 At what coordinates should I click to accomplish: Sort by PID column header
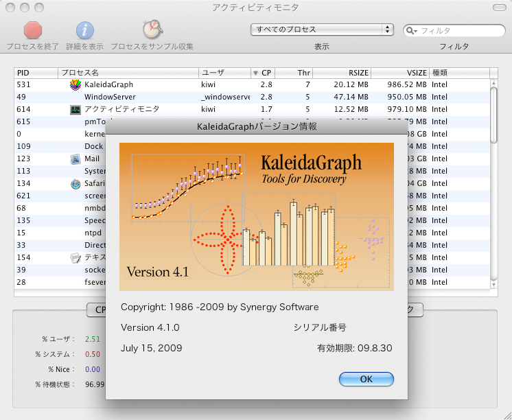coord(36,73)
